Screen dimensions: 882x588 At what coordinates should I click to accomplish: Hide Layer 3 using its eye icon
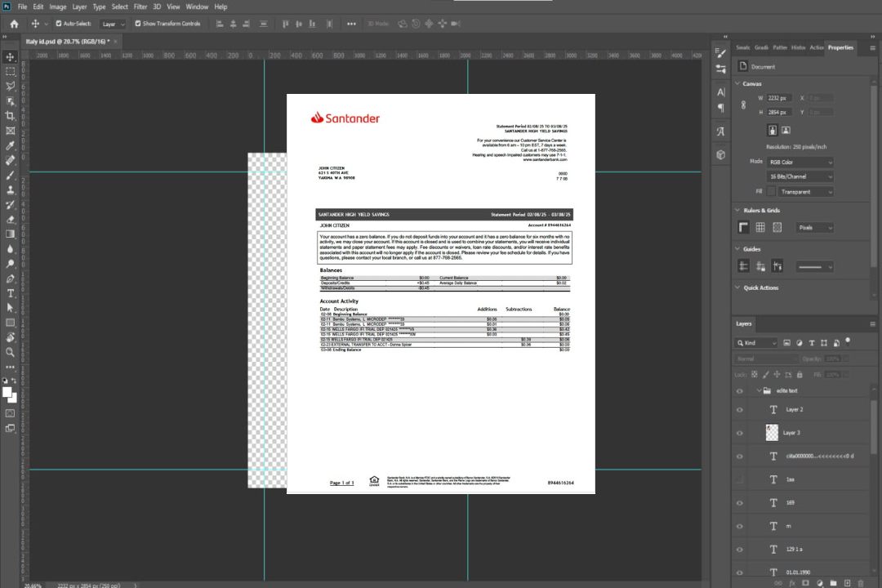pos(740,434)
